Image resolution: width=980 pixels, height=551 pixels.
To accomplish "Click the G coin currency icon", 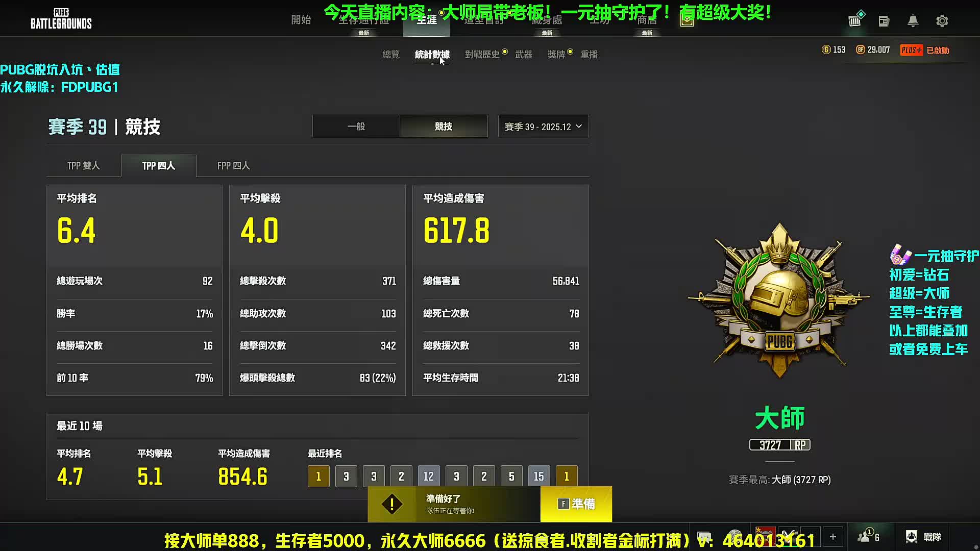I will click(827, 49).
